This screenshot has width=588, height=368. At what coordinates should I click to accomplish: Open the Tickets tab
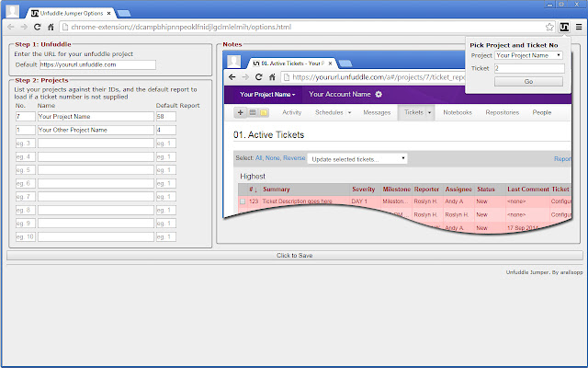[413, 112]
